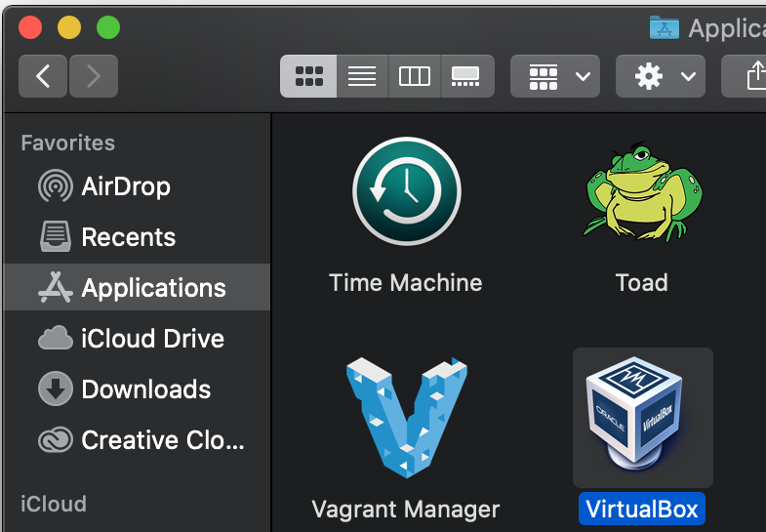Open the Time Machine app icon
The height and width of the screenshot is (532, 766).
coord(405,192)
